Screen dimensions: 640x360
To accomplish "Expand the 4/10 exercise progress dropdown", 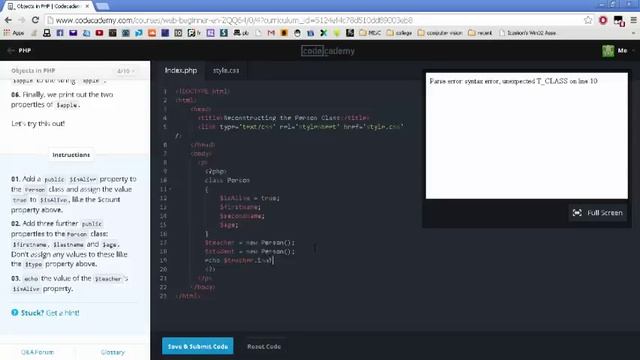I will coord(125,71).
